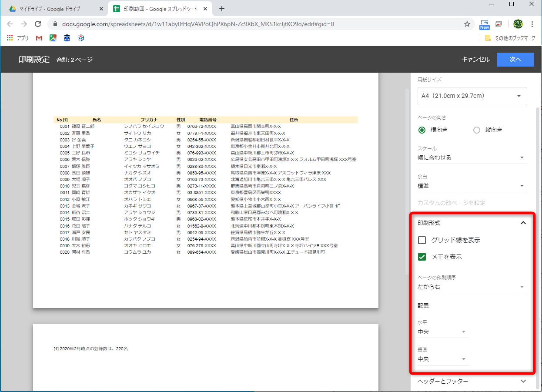Open その他のブックマーク folder
This screenshot has height=392, width=542.
click(510, 38)
